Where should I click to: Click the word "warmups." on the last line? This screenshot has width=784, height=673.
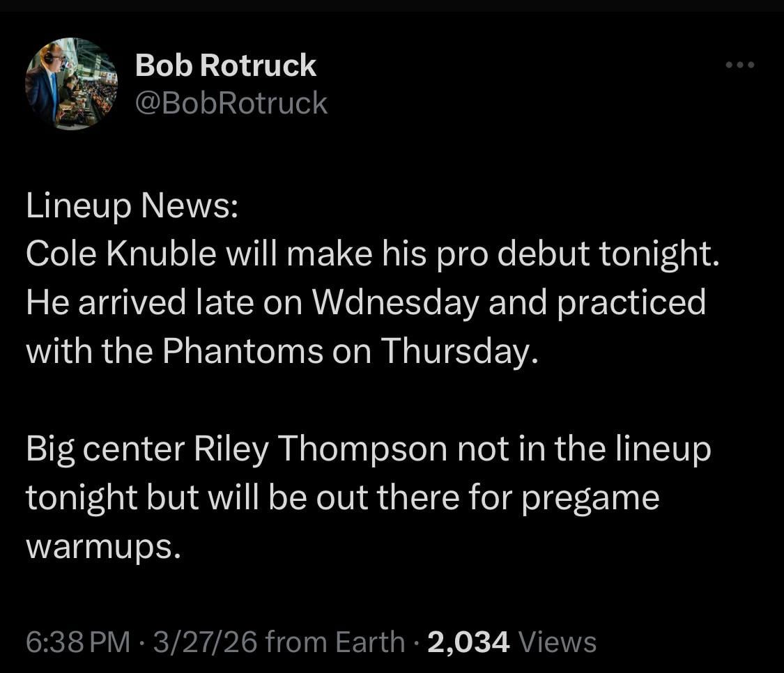104,547
